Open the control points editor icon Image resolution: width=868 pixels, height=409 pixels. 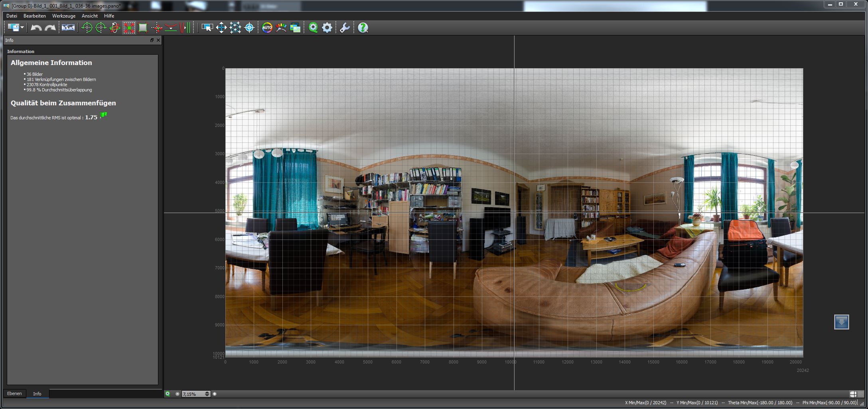tap(235, 28)
